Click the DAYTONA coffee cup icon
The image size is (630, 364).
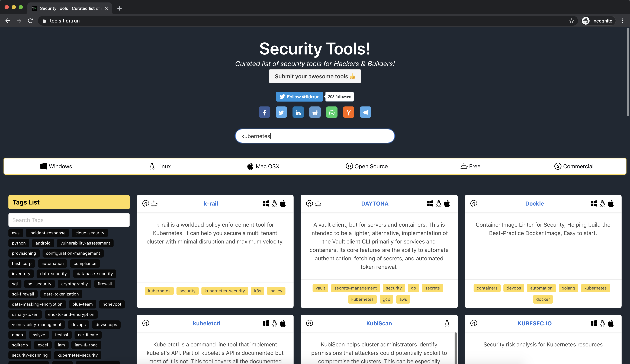[x=318, y=203]
